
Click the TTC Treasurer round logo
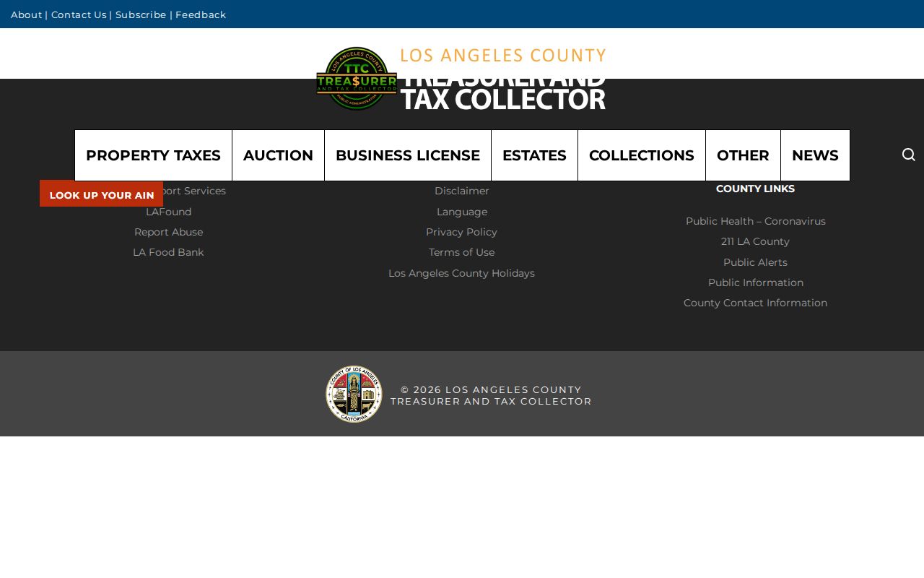pos(357,79)
